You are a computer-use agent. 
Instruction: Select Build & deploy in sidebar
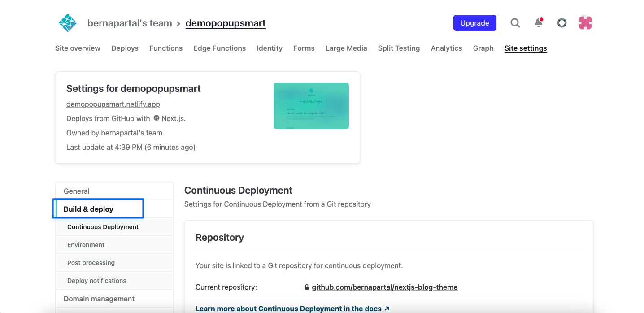coord(114,209)
